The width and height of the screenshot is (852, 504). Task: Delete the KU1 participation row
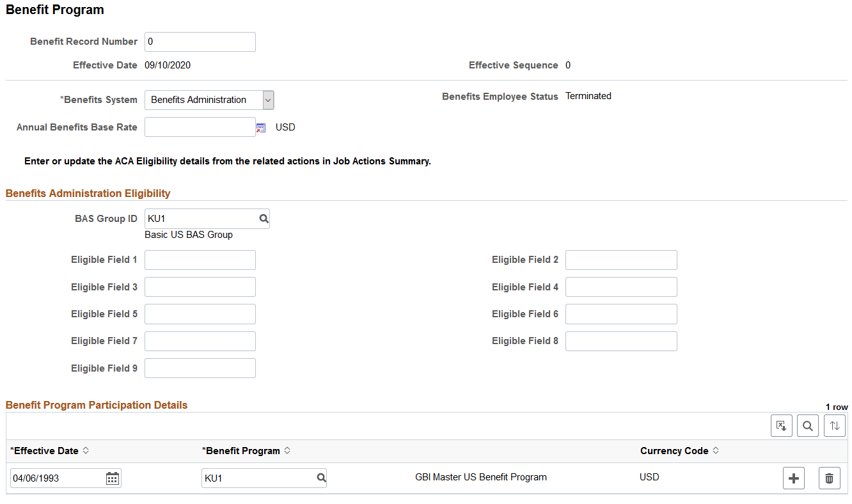pos(829,478)
